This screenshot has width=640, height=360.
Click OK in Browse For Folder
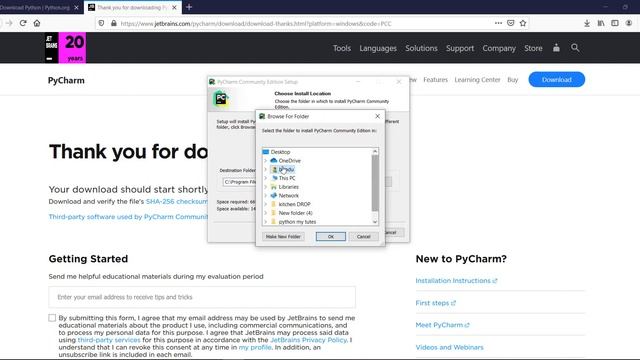[x=331, y=236]
